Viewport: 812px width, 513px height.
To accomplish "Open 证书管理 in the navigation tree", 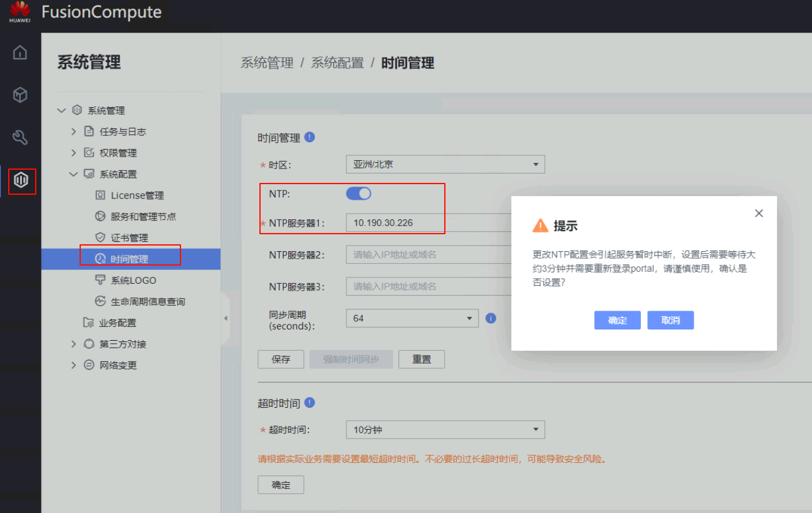I will pyautogui.click(x=129, y=238).
